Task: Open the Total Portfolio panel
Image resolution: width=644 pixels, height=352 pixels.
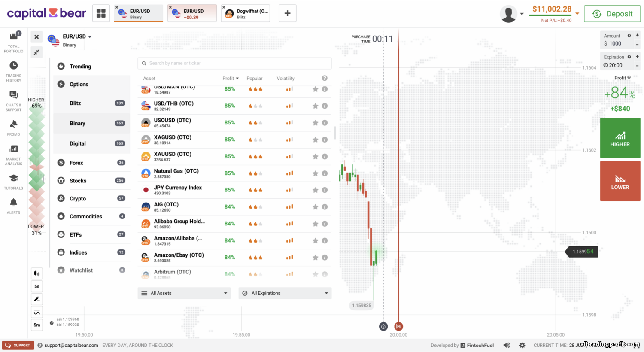Action: click(x=14, y=42)
